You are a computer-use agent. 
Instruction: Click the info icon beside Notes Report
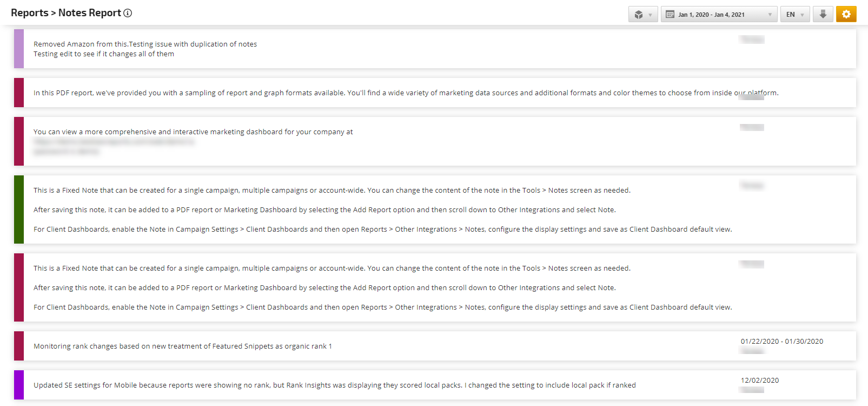pos(128,13)
